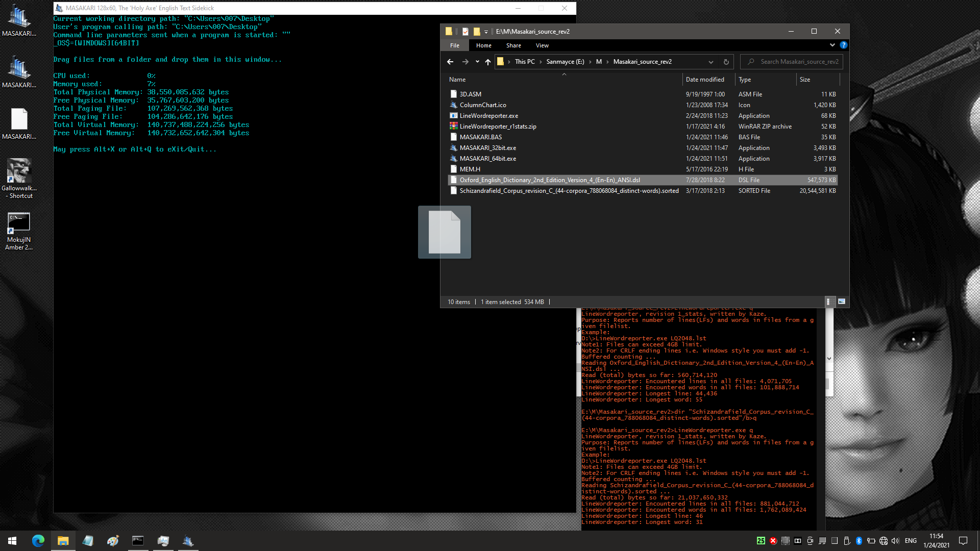This screenshot has width=980, height=551.
Task: Sort files by Date modified column
Action: tap(708, 80)
